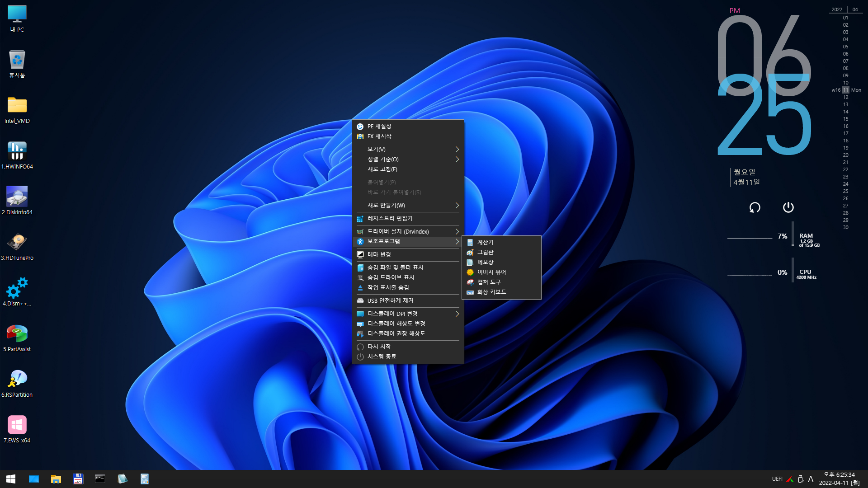This screenshot has height=488, width=868.
Task: Expand the 새로 만들기(W) submenu
Action: 408,206
